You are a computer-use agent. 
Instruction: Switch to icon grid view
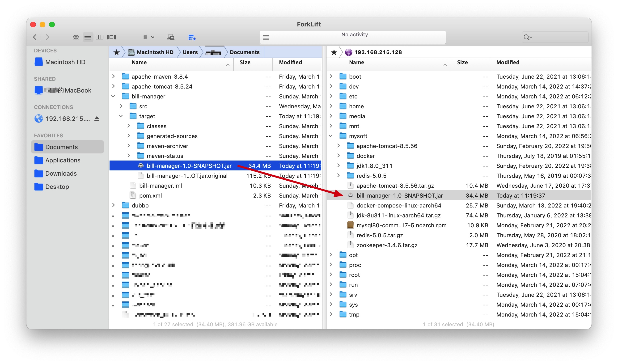coord(76,37)
